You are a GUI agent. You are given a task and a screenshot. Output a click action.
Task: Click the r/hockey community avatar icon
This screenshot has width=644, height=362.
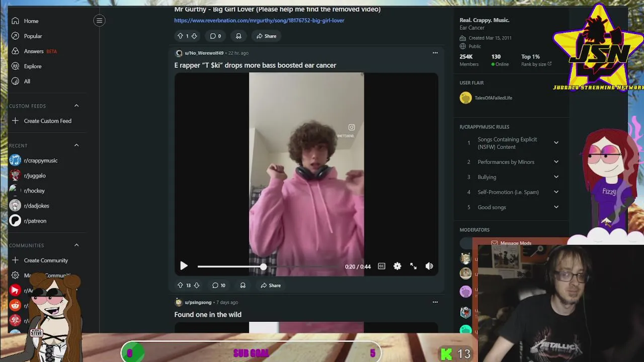(x=15, y=191)
